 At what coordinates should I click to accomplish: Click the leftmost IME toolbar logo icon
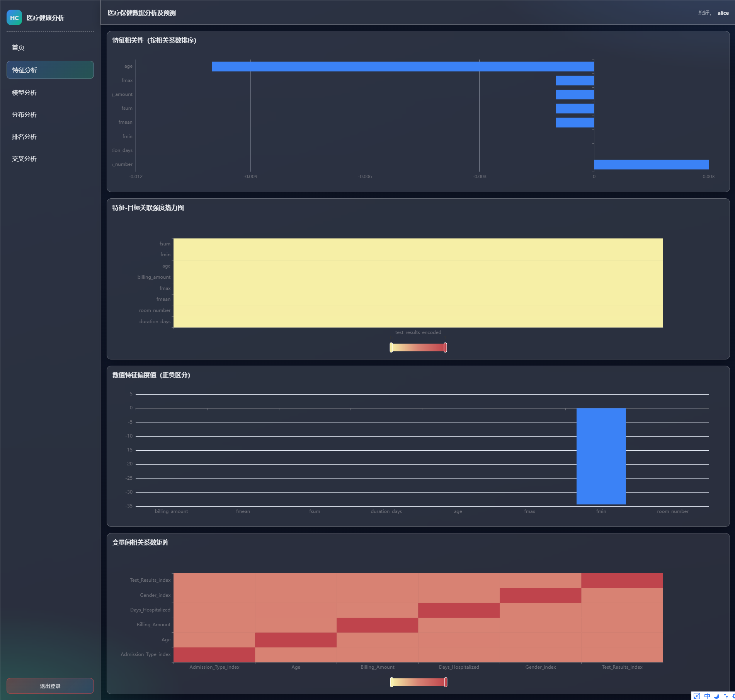click(x=697, y=696)
